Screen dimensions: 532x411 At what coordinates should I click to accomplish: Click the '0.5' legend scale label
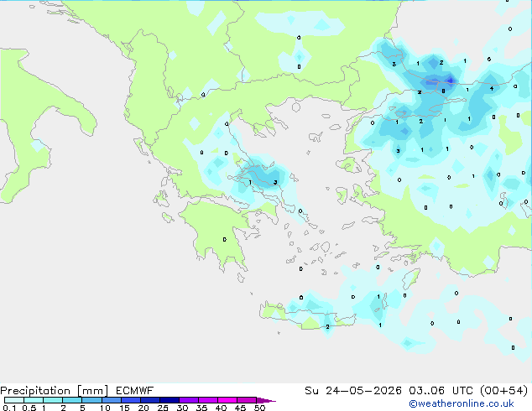pos(29,408)
